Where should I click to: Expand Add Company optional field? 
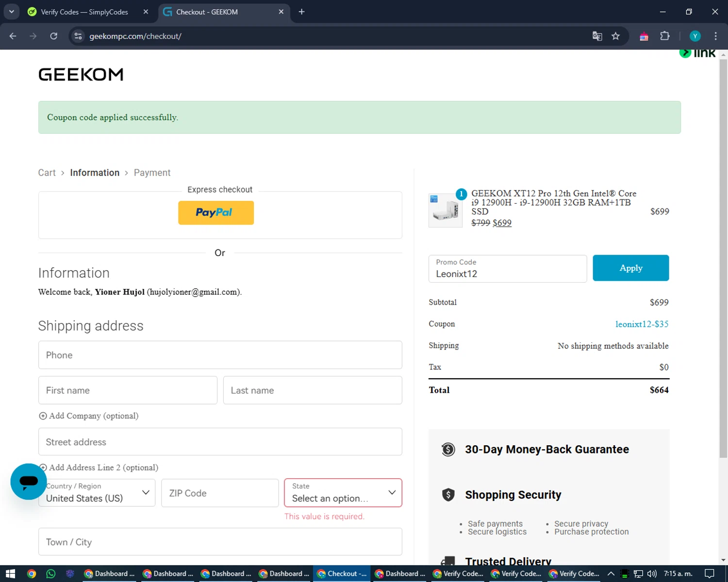point(89,416)
